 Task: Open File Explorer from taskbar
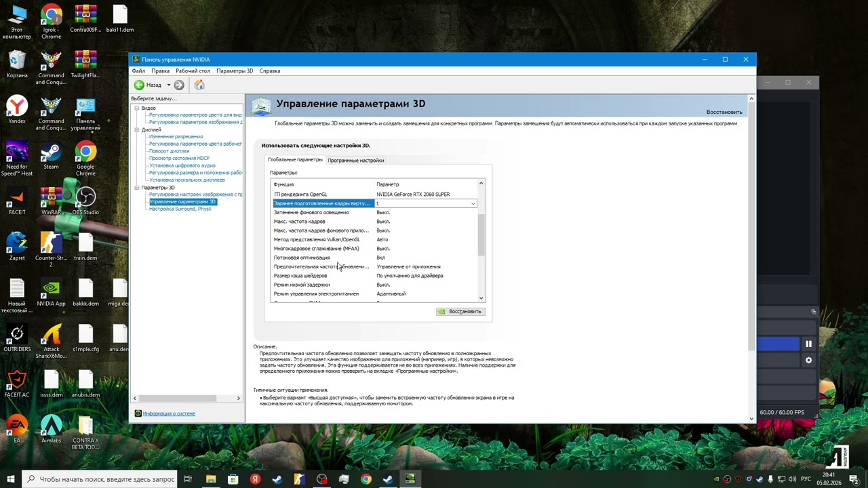(x=211, y=479)
